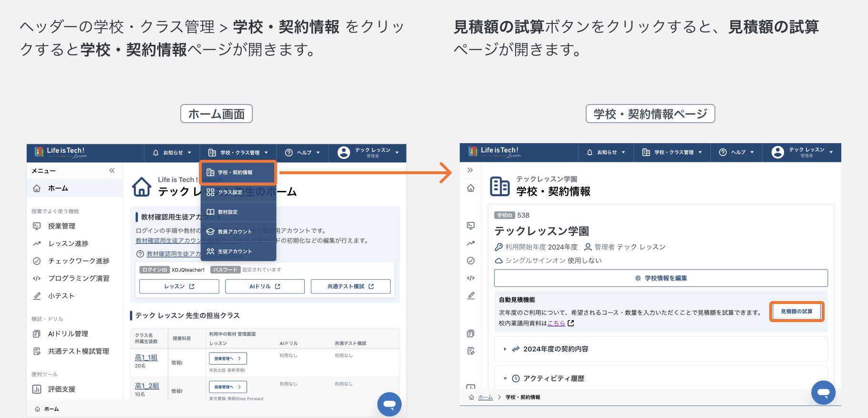
Task: Open 小テスト pencil icon item in the sidebar
Action: (53, 296)
